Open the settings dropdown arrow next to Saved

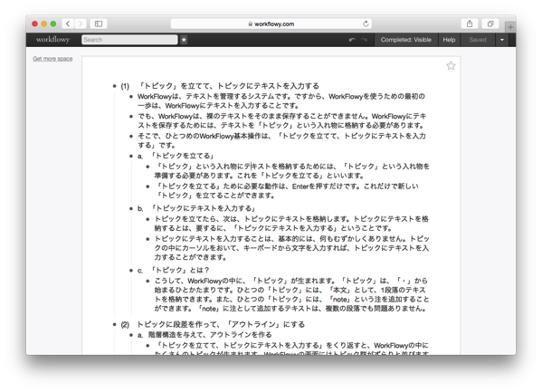pyautogui.click(x=502, y=40)
